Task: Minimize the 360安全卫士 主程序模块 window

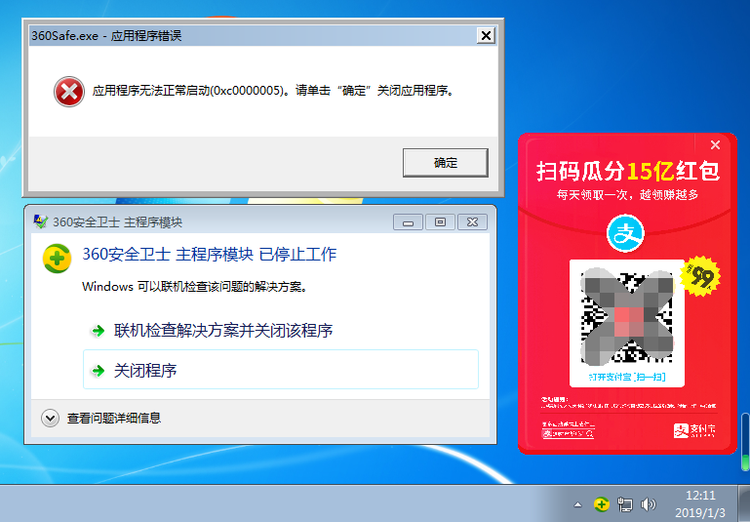Action: tap(408, 222)
